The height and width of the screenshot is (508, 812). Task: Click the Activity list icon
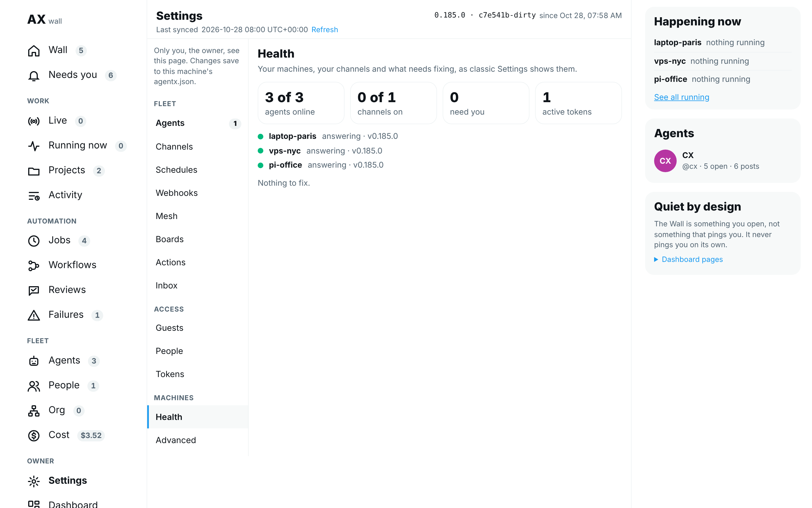coord(34,196)
